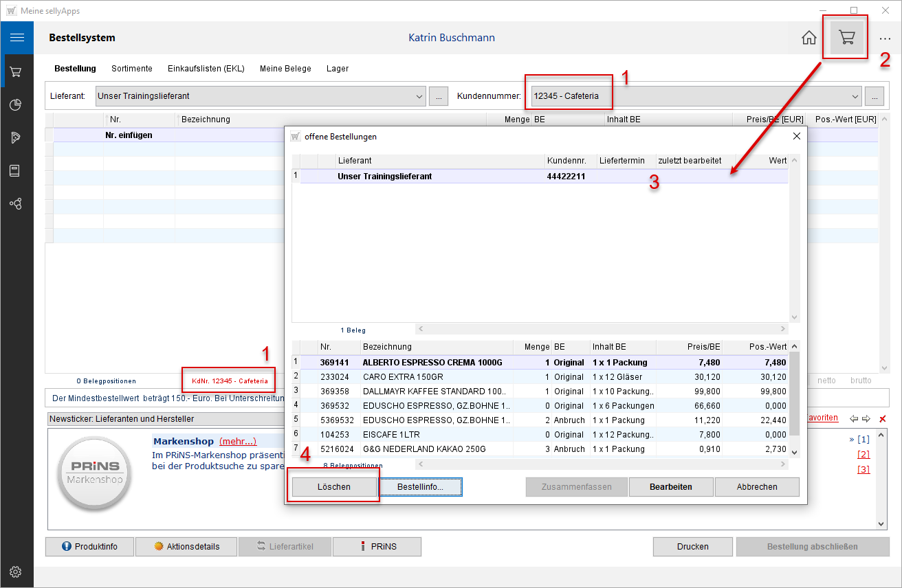902x588 pixels.
Task: Open settings gear in sidebar
Action: click(x=16, y=572)
